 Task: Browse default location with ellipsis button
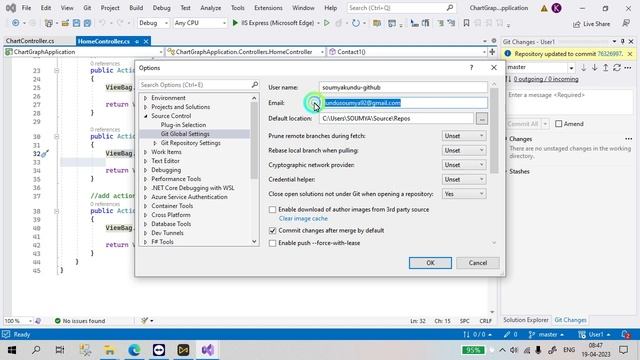[482, 118]
